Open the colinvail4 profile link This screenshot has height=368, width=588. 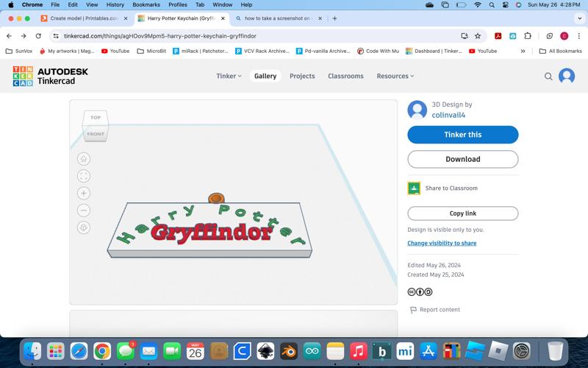(x=448, y=116)
